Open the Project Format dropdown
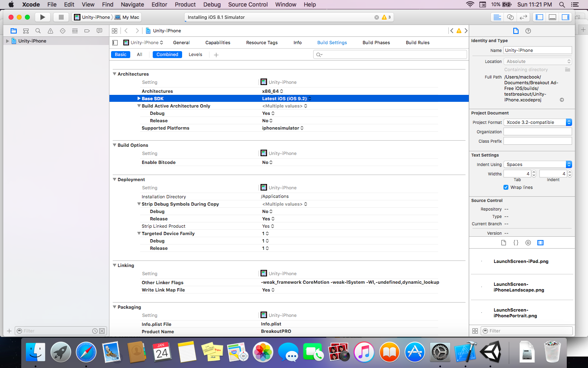This screenshot has height=368, width=588. (x=538, y=122)
